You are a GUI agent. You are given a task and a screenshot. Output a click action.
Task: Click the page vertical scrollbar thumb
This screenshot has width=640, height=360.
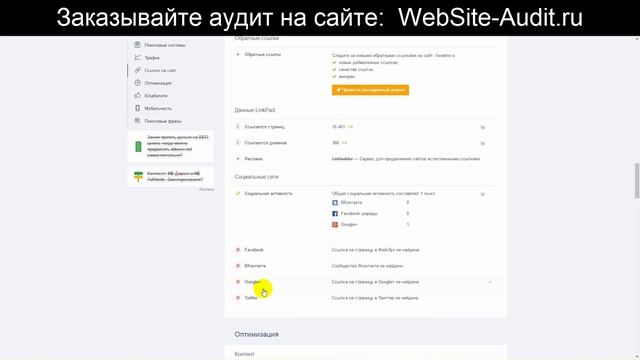[x=636, y=180]
